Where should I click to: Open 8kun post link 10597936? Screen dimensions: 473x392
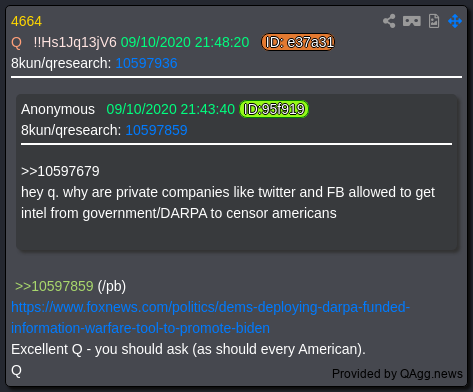click(x=146, y=63)
